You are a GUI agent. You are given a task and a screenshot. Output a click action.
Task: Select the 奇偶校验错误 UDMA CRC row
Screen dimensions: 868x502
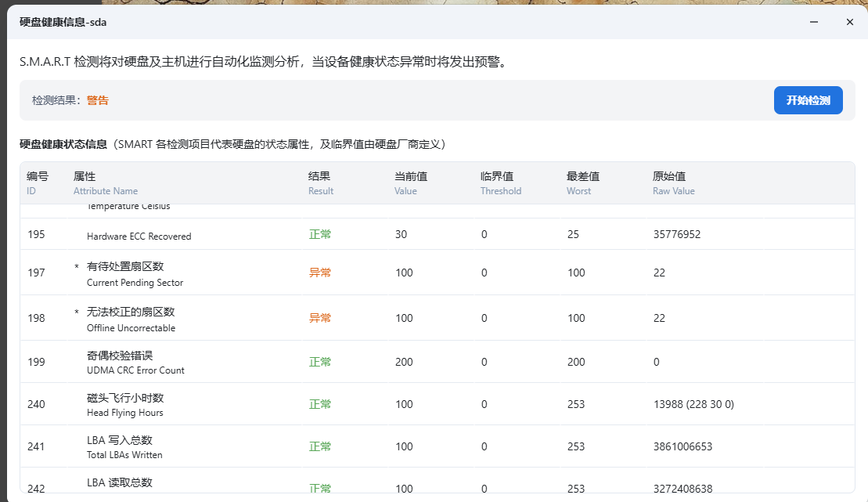point(135,363)
